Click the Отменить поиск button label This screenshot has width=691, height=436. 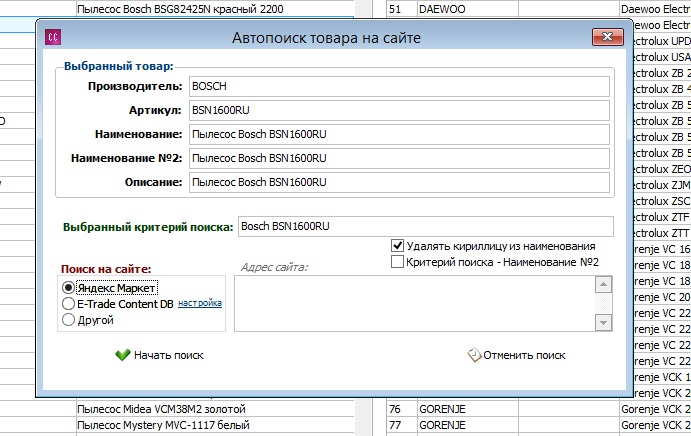(524, 355)
